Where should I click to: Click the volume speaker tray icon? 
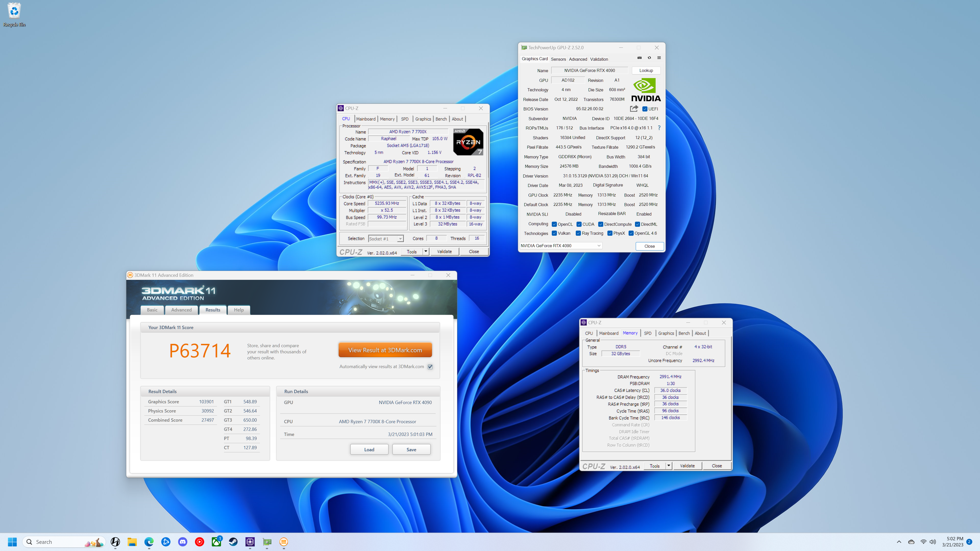tap(933, 542)
